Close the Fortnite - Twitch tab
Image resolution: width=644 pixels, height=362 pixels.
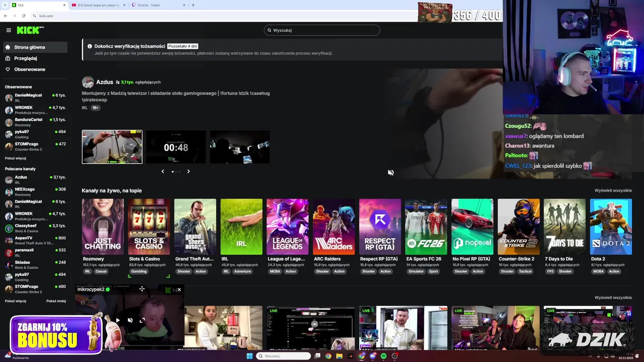[184, 5]
